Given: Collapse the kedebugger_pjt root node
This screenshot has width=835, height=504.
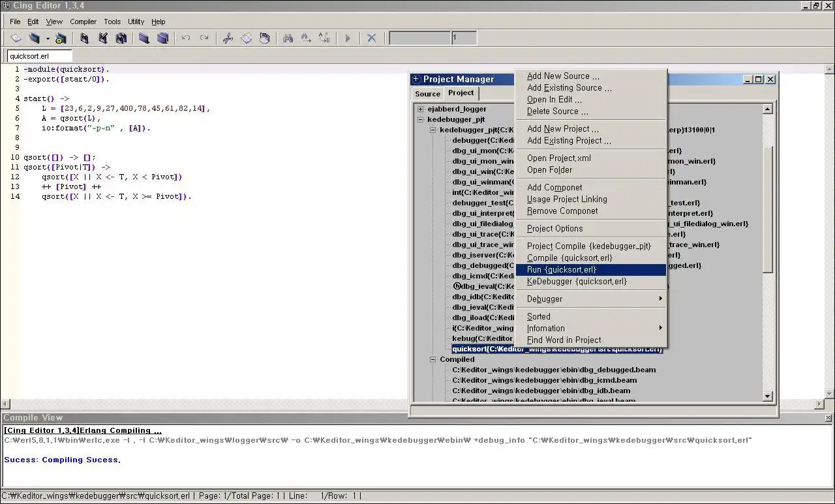Looking at the screenshot, I should pyautogui.click(x=421, y=119).
